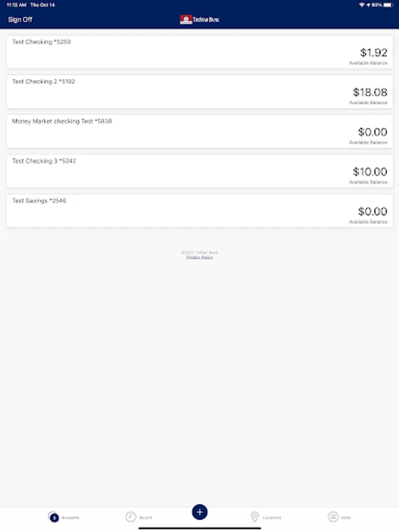The width and height of the screenshot is (399, 532).
Task: Switch to the Recent tab label
Action: pyautogui.click(x=145, y=518)
